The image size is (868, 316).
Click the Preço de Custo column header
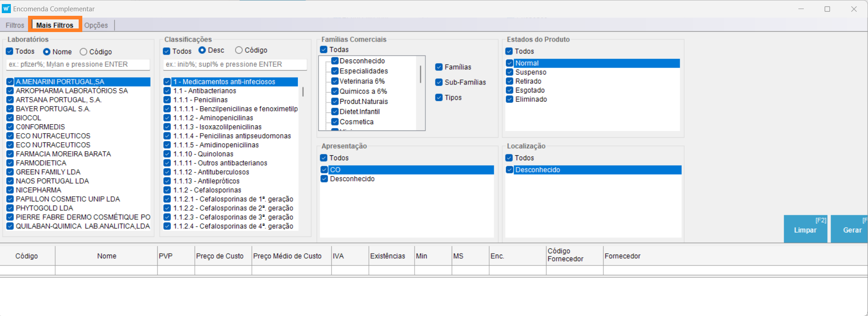click(x=220, y=256)
